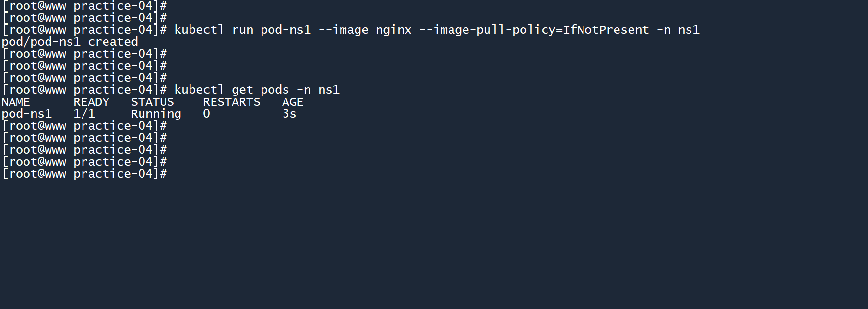Click the 3s age value
The height and width of the screenshot is (309, 868).
289,114
